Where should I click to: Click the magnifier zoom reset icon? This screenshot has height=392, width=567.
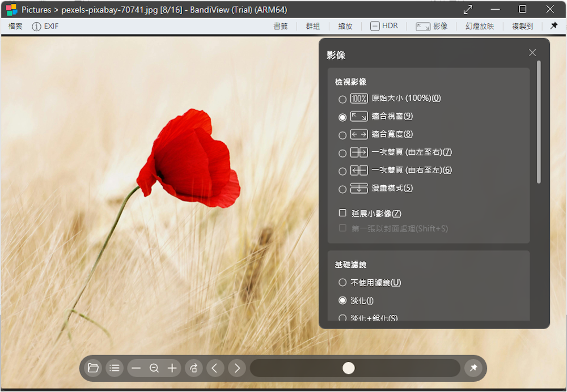pos(154,368)
